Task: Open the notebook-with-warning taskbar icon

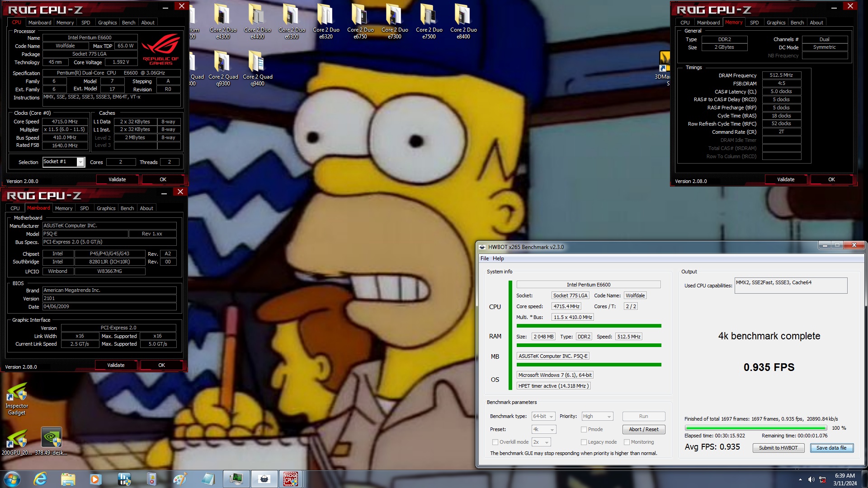Action: point(151,479)
